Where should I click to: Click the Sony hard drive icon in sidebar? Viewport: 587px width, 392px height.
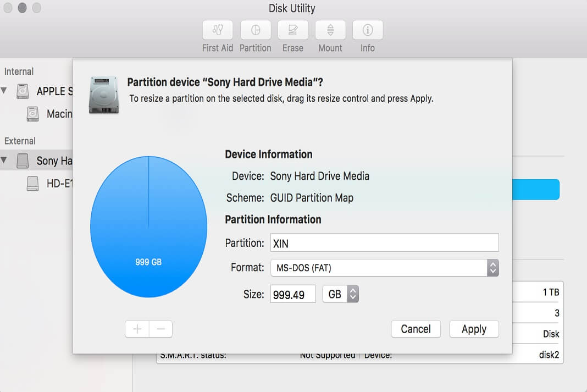click(22, 161)
